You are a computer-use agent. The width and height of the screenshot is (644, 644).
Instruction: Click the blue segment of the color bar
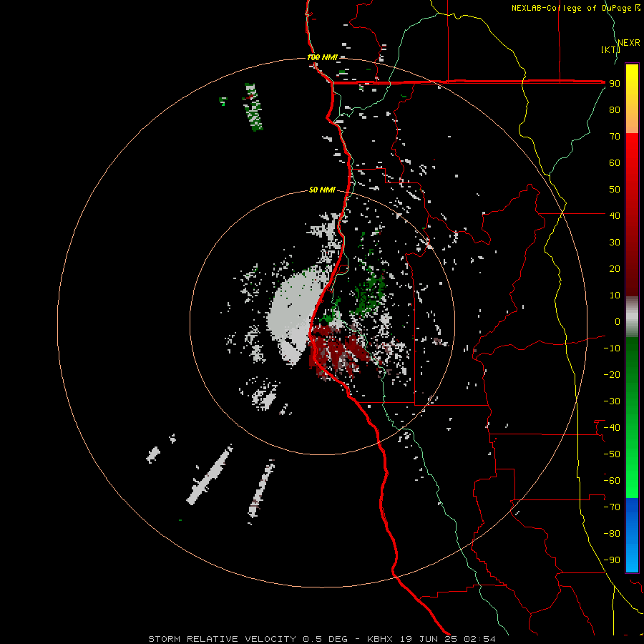tap(632, 535)
